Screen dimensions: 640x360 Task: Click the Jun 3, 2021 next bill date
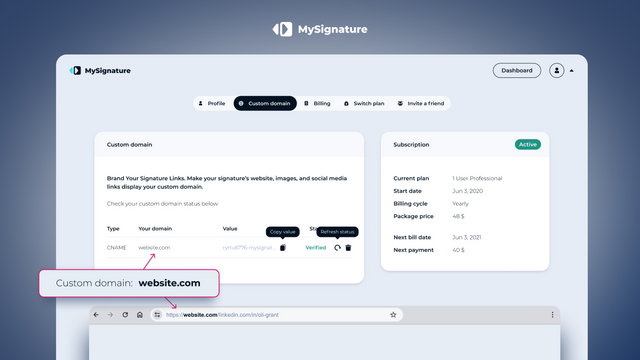coord(467,237)
